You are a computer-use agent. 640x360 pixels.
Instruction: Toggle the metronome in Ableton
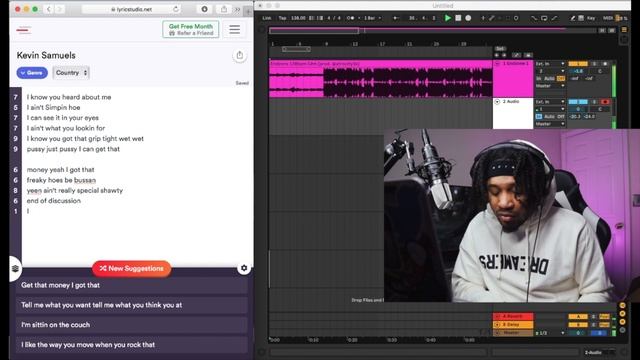coord(351,18)
